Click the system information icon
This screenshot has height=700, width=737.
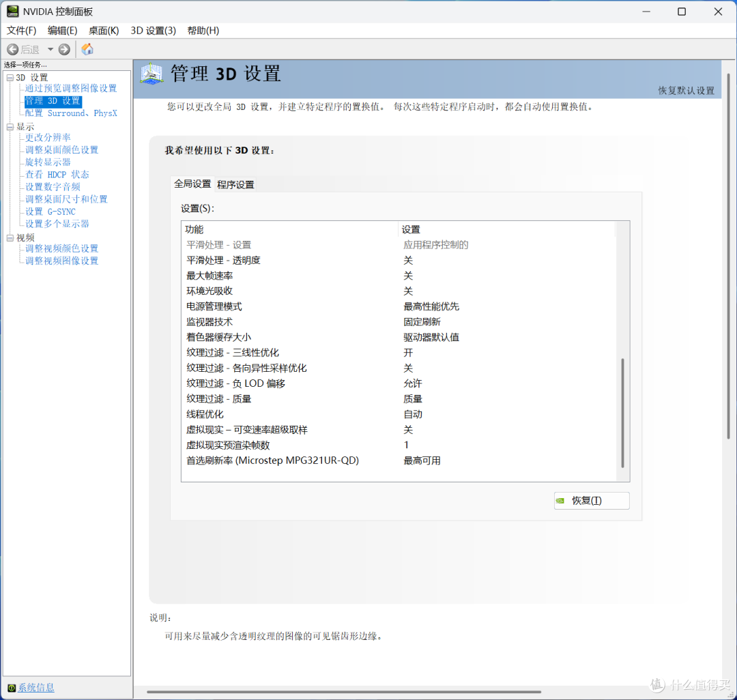(12, 688)
